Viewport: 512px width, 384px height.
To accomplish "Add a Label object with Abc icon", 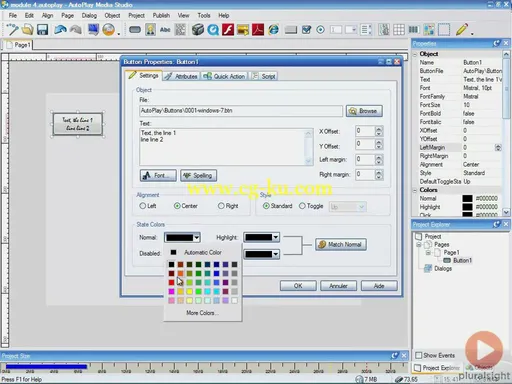I will (x=165, y=30).
